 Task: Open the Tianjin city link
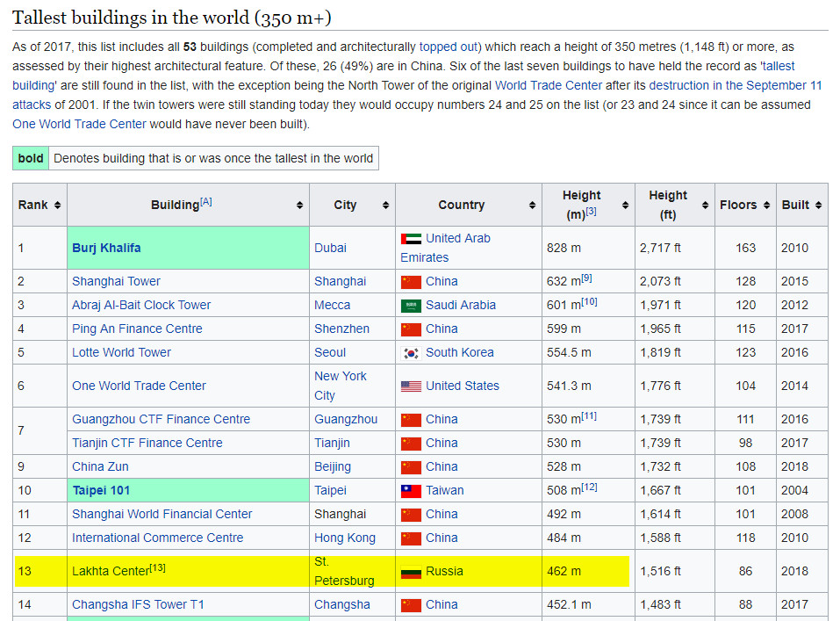click(x=332, y=443)
